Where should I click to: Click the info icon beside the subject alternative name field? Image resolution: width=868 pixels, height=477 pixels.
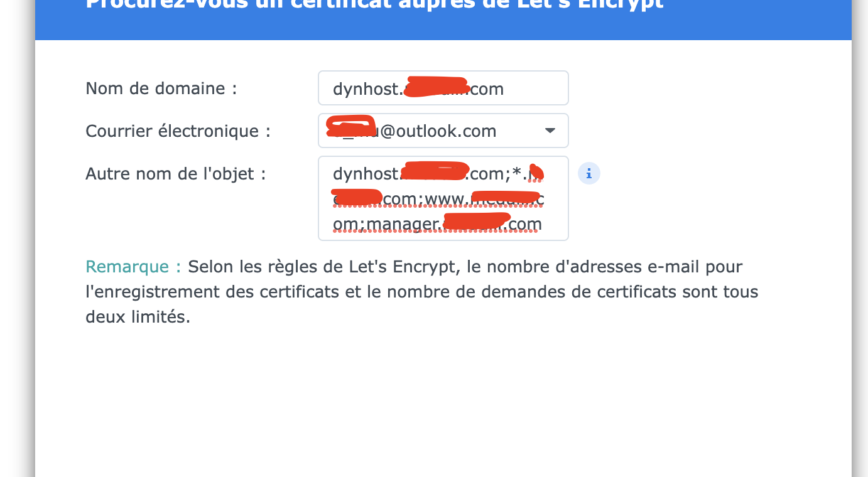pos(589,174)
